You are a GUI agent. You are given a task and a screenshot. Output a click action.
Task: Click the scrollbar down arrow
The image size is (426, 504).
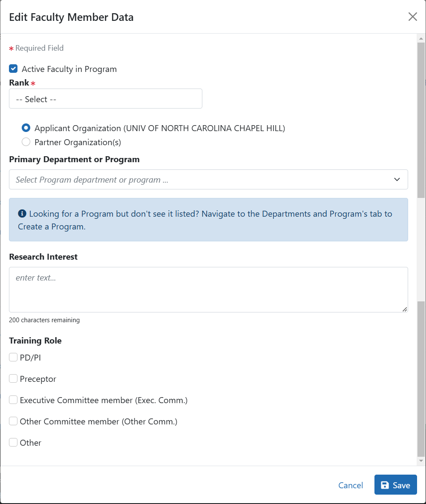(x=421, y=461)
